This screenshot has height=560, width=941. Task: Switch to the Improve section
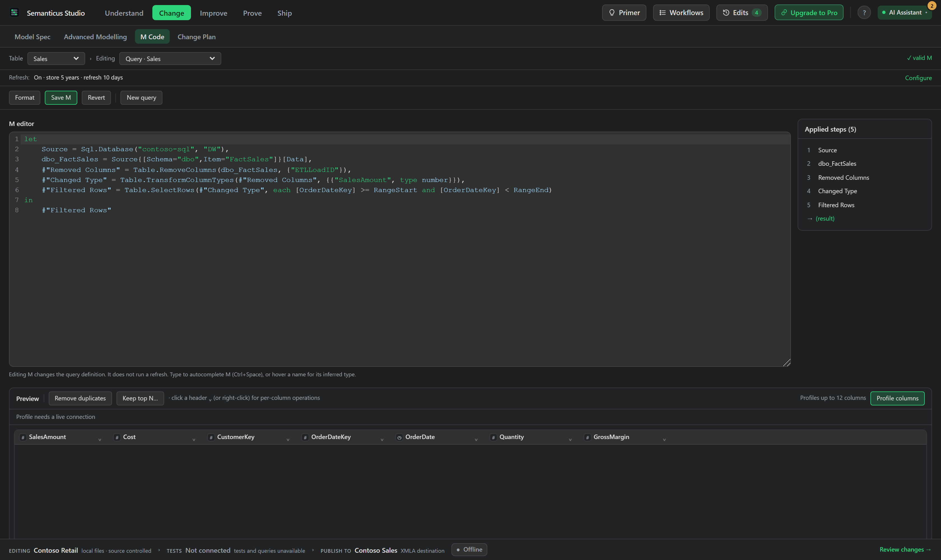(x=213, y=13)
